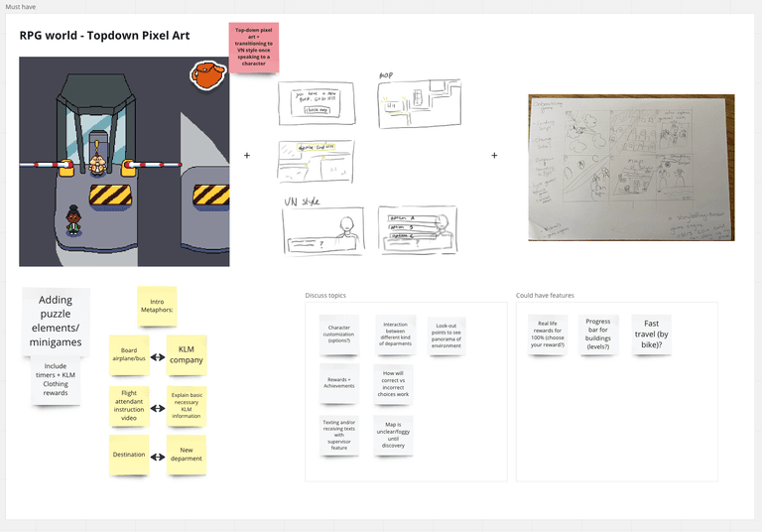Image resolution: width=762 pixels, height=532 pixels.
Task: Select 'Explain basic necessary KLM information' note
Action: pyautogui.click(x=187, y=406)
